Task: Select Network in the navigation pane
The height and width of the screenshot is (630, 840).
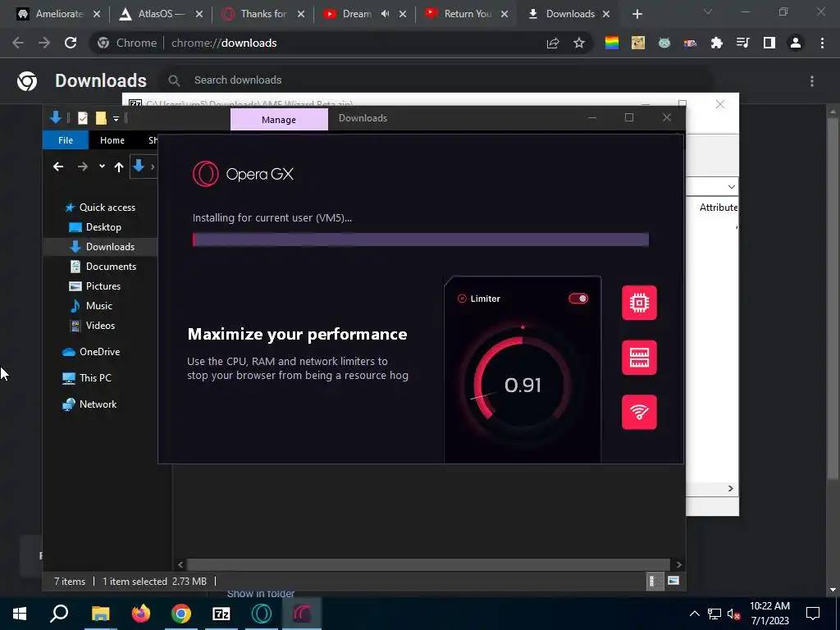Action: point(98,404)
